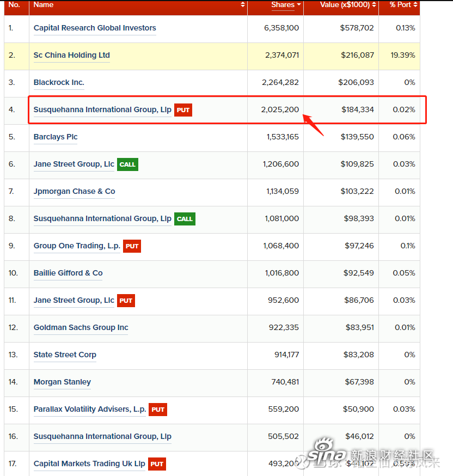Viewport: 453px width, 476px height.
Task: Select the shares value 6,358,100
Action: 281,28
